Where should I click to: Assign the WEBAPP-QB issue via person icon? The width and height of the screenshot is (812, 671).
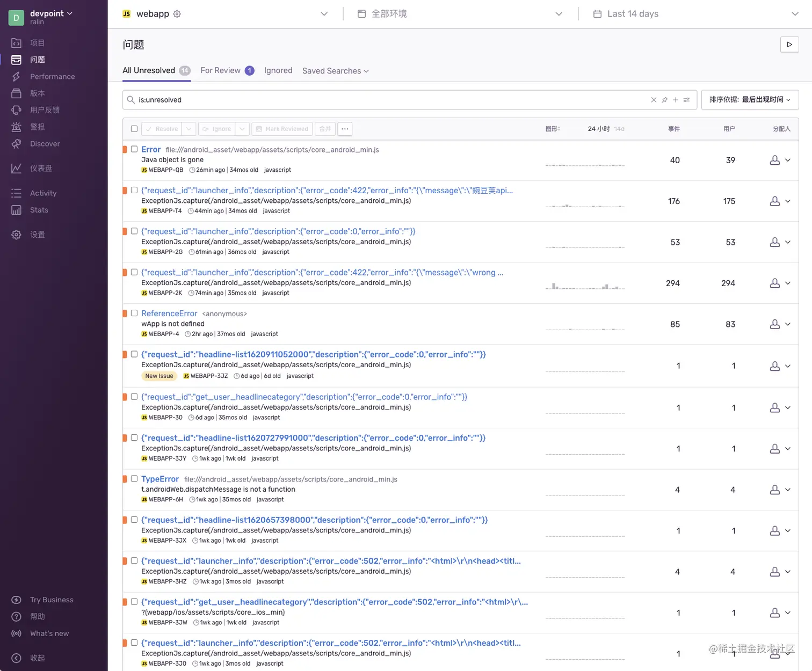pos(775,160)
